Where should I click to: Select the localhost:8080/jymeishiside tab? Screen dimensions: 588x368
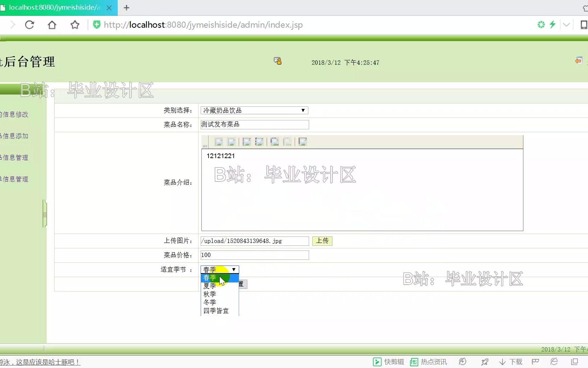click(54, 8)
